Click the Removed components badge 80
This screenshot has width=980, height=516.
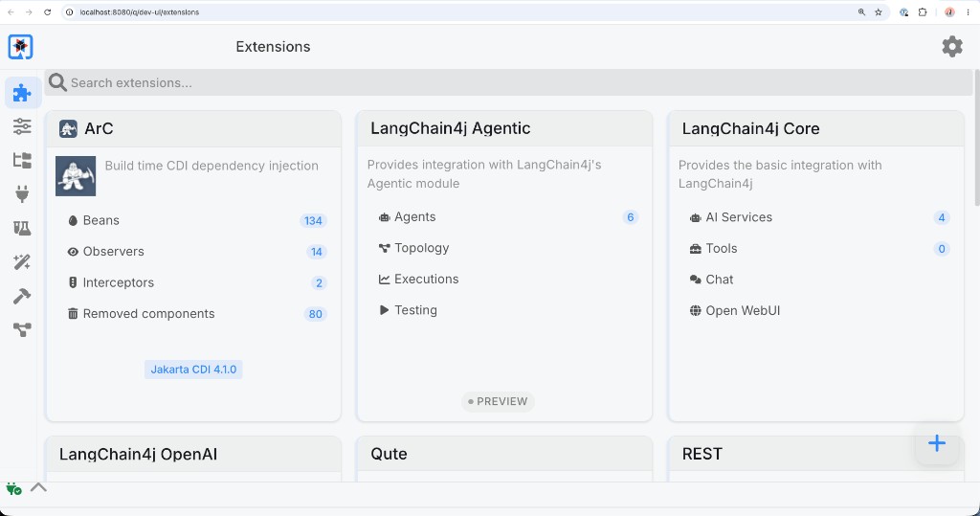tap(316, 315)
